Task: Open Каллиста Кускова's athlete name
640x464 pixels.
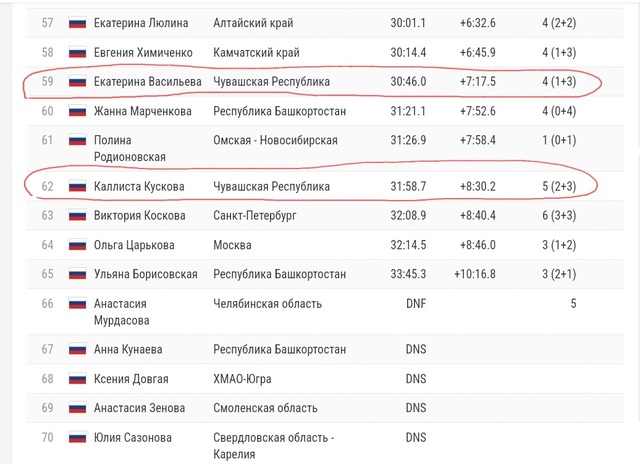Action: tap(139, 186)
